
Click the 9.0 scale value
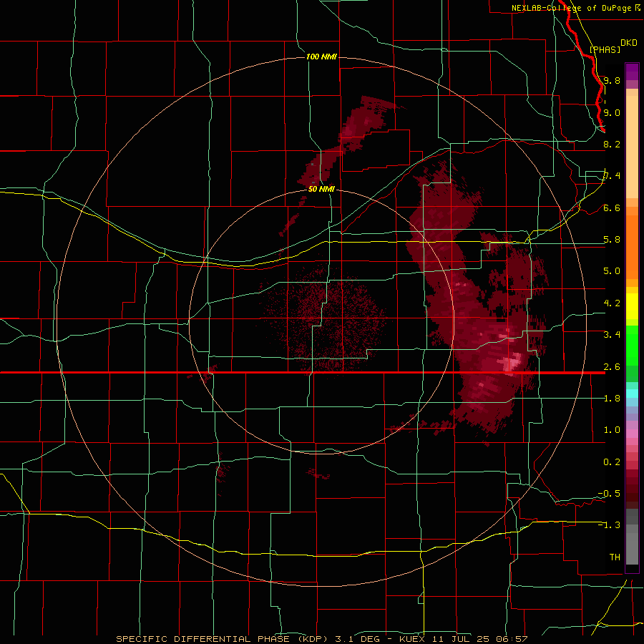[612, 112]
